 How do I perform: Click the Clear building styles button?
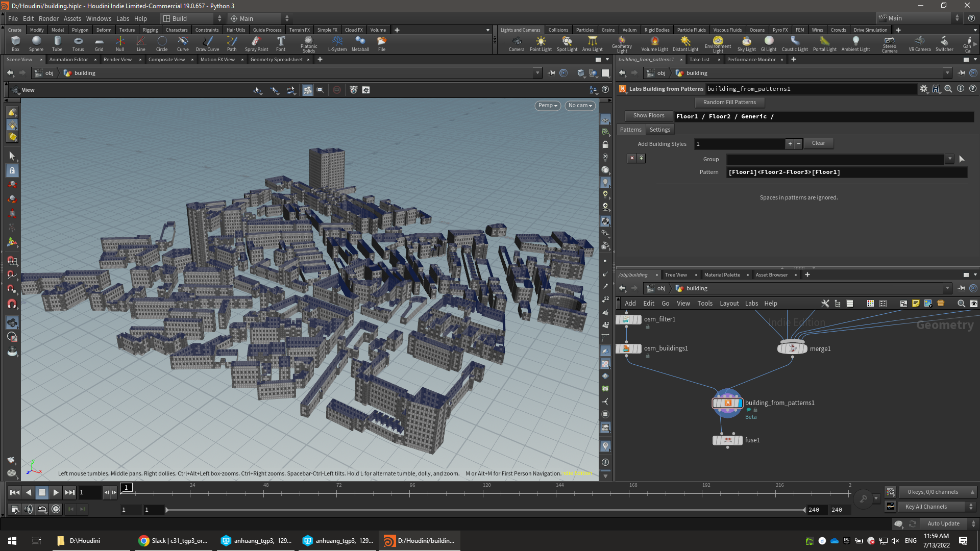pos(818,143)
